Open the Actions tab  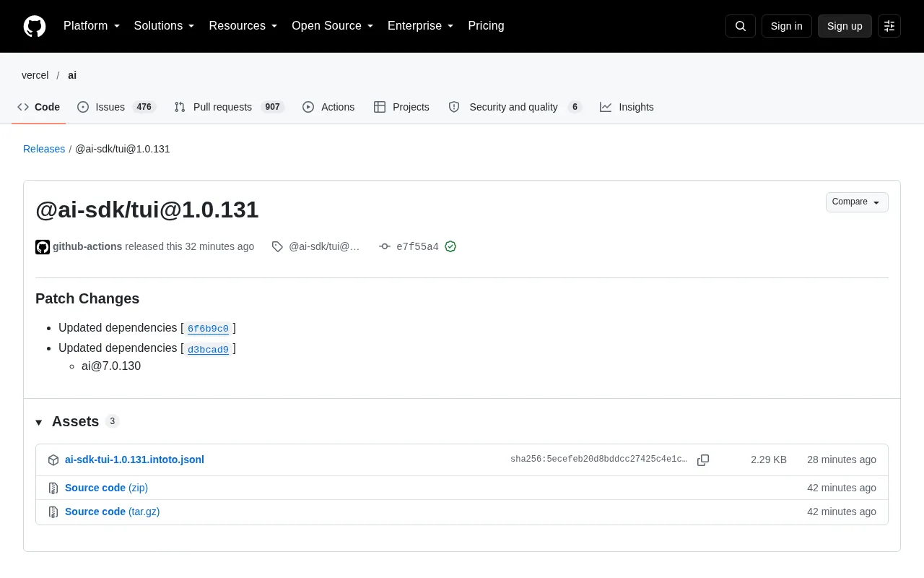pyautogui.click(x=328, y=107)
